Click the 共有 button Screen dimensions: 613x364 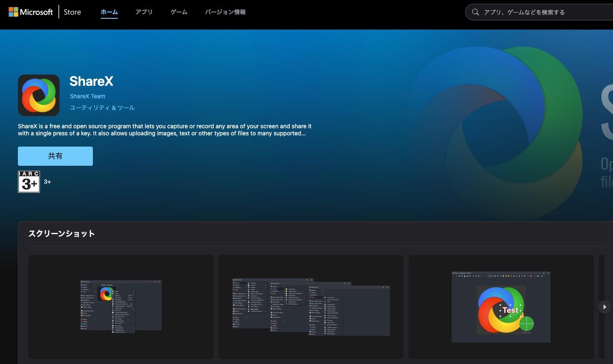coord(55,156)
